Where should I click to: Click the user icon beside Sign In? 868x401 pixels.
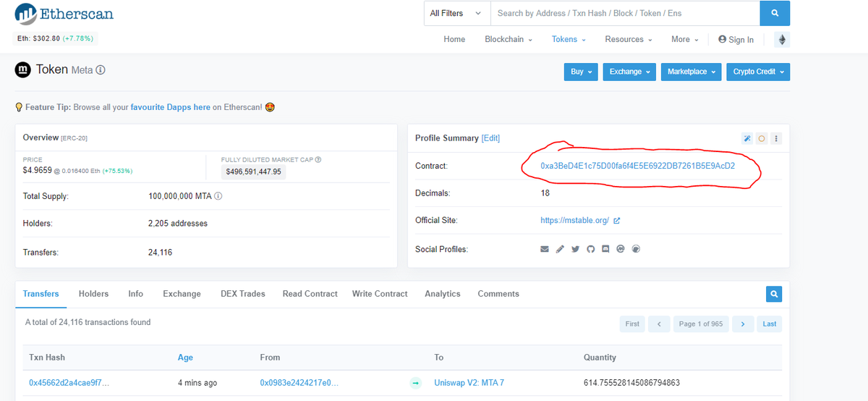click(722, 39)
